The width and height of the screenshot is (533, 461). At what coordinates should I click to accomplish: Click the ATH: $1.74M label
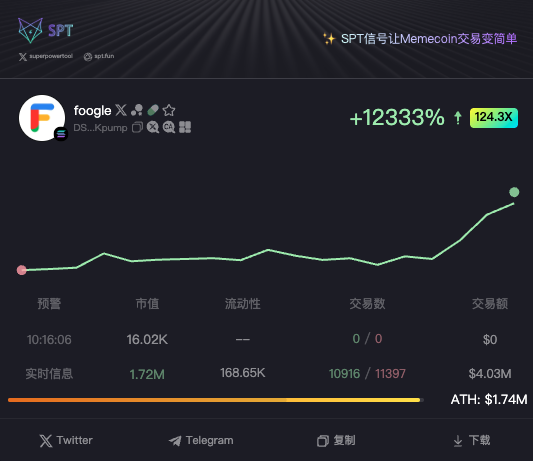[489, 399]
